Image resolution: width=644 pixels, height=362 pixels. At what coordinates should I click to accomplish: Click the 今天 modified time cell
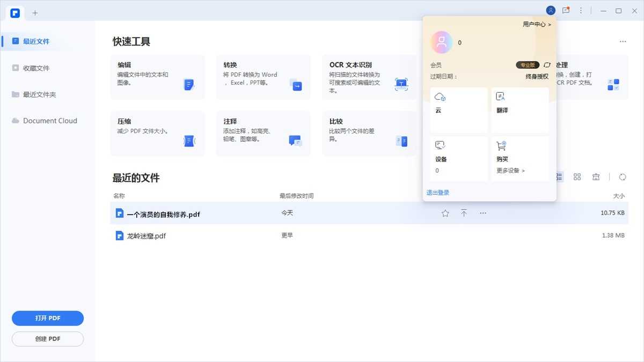coord(287,213)
